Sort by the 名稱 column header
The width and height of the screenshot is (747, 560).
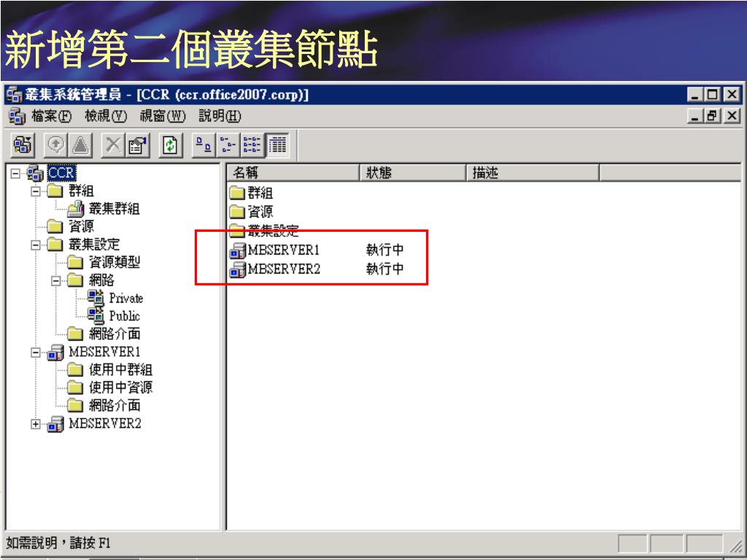pyautogui.click(x=293, y=173)
